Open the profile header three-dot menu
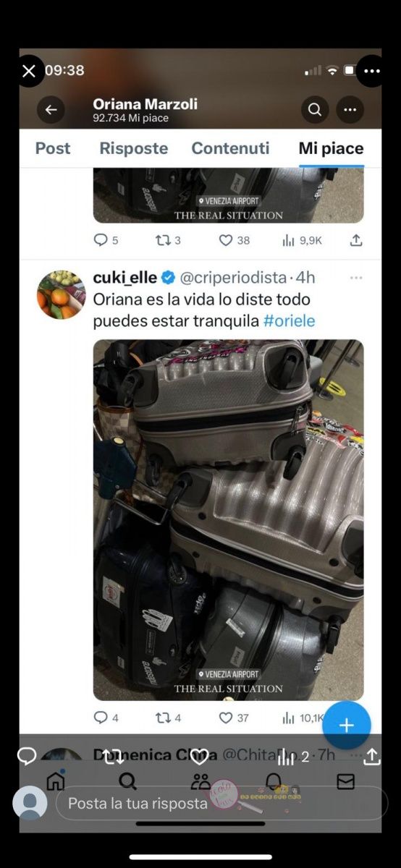Image resolution: width=401 pixels, height=868 pixels. click(350, 110)
